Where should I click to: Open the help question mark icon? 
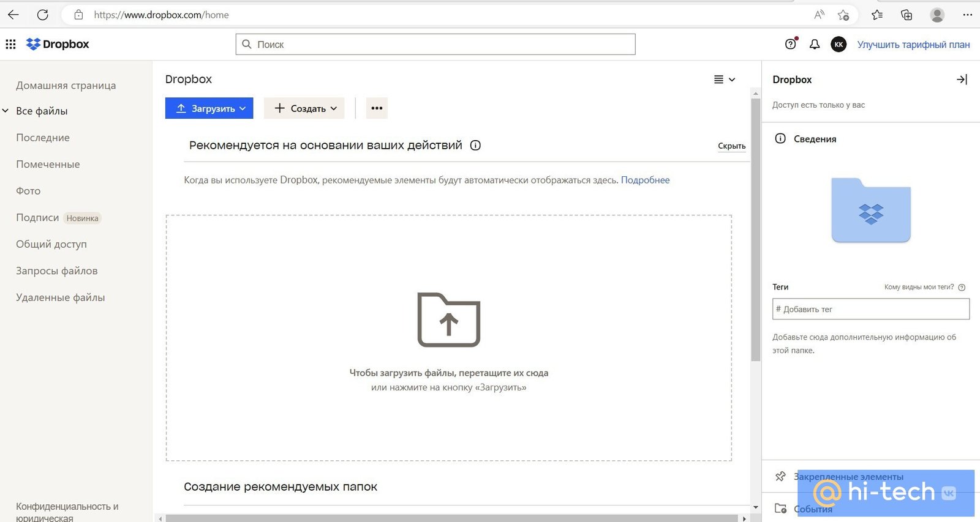click(791, 44)
